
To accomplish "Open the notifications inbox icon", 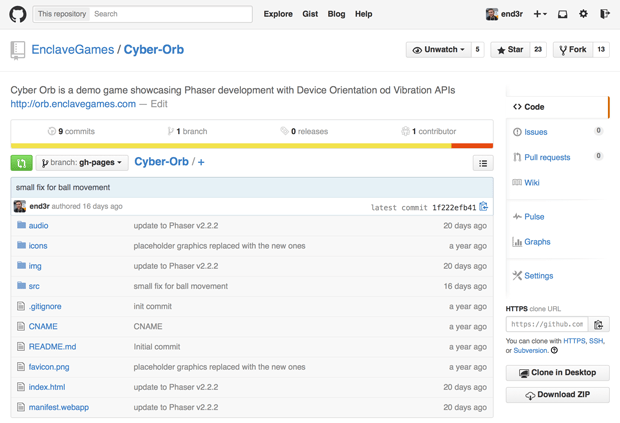I will pyautogui.click(x=562, y=14).
